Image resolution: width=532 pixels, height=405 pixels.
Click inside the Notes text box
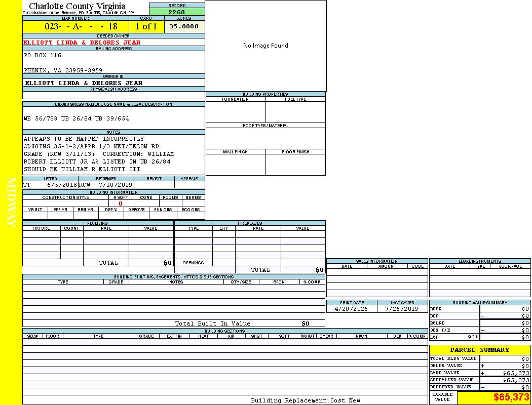[113, 154]
